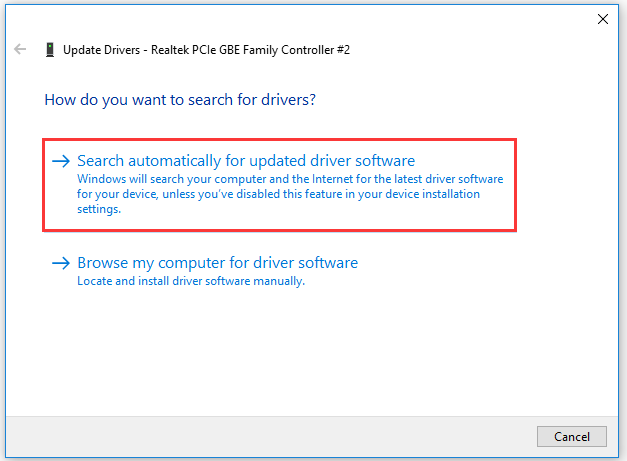Close the Update Drivers dialog with X

602,18
